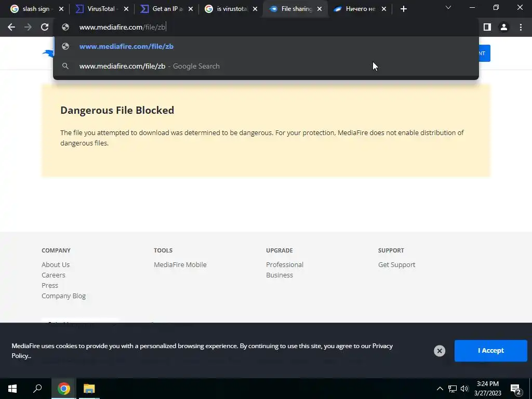
Task: Open the tab search chevron
Action: point(448,7)
